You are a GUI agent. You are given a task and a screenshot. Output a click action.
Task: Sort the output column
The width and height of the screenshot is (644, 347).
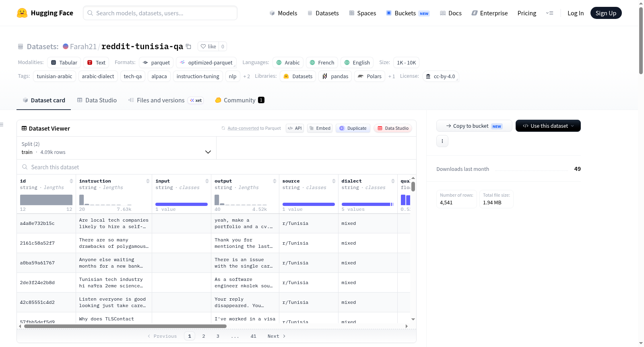275,181
